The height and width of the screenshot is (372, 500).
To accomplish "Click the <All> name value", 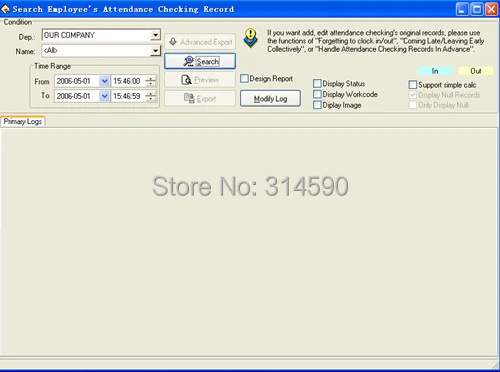I will coord(51,50).
